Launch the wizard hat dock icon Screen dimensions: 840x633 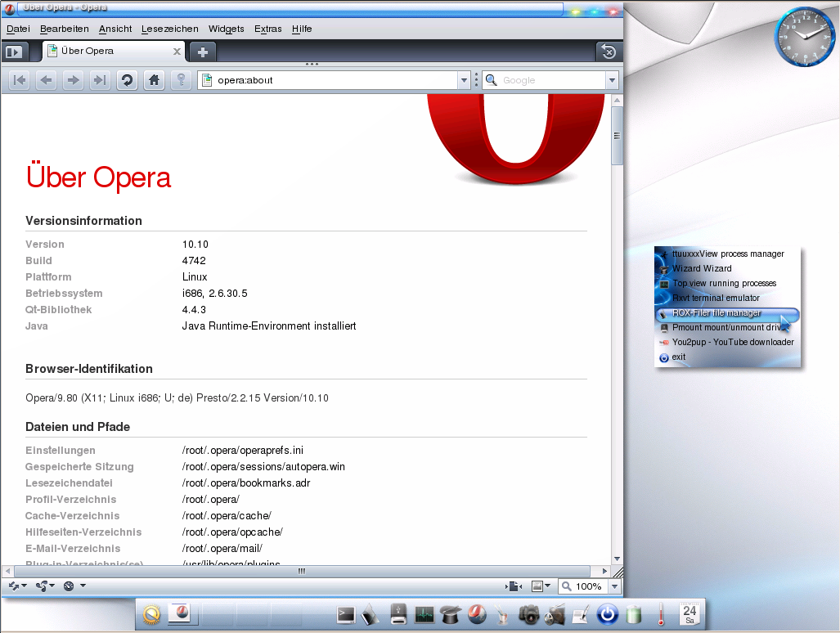pos(451,615)
